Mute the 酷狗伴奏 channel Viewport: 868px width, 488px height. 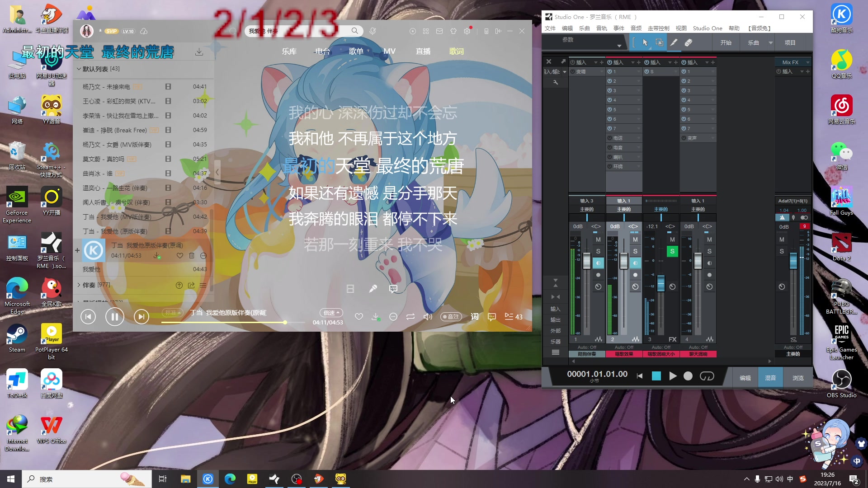(x=598, y=239)
